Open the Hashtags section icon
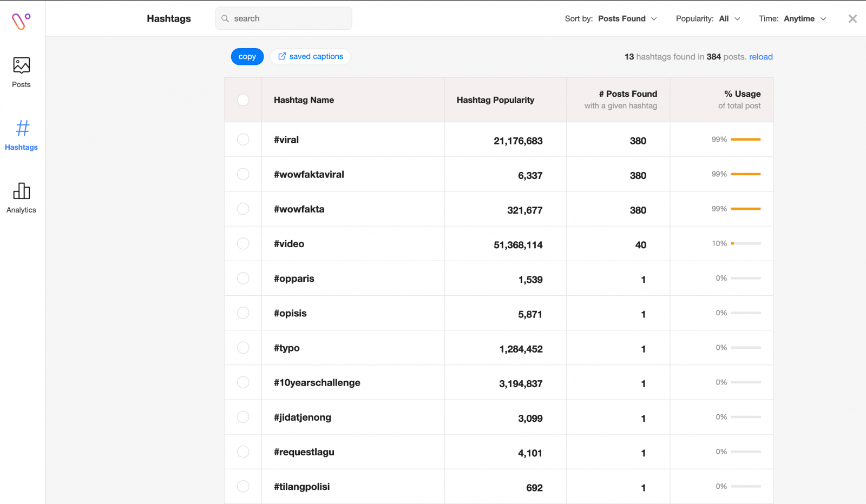 [22, 128]
